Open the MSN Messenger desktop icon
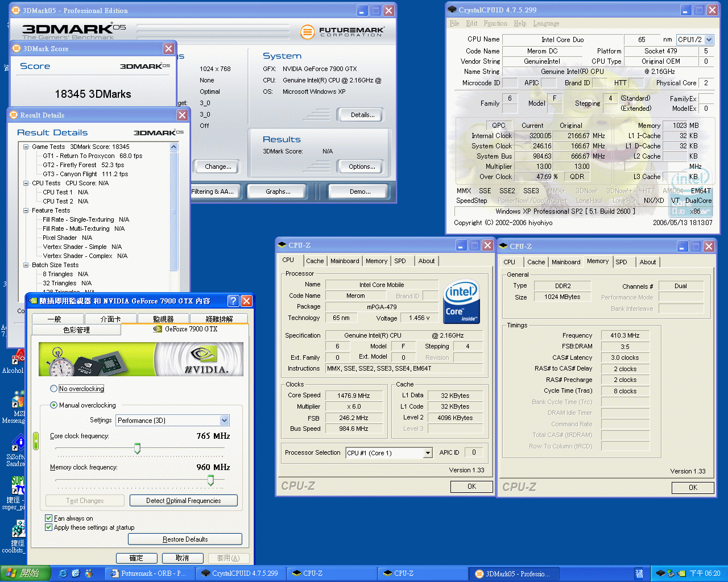 point(13,408)
